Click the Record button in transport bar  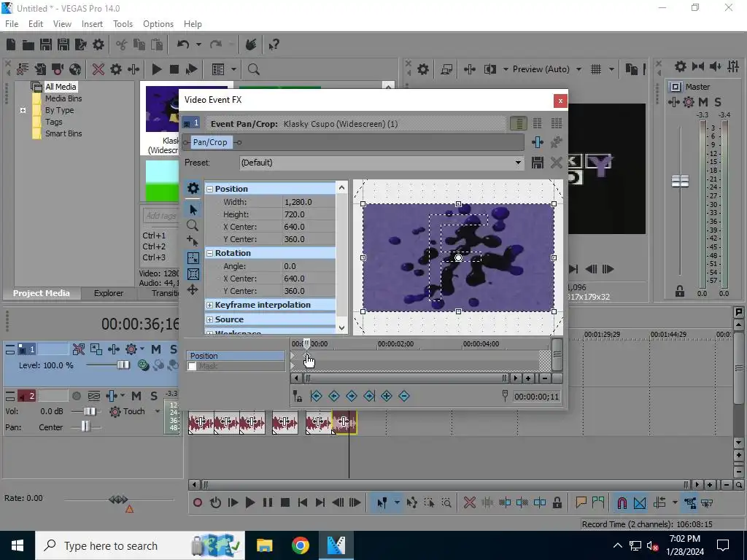pyautogui.click(x=197, y=502)
